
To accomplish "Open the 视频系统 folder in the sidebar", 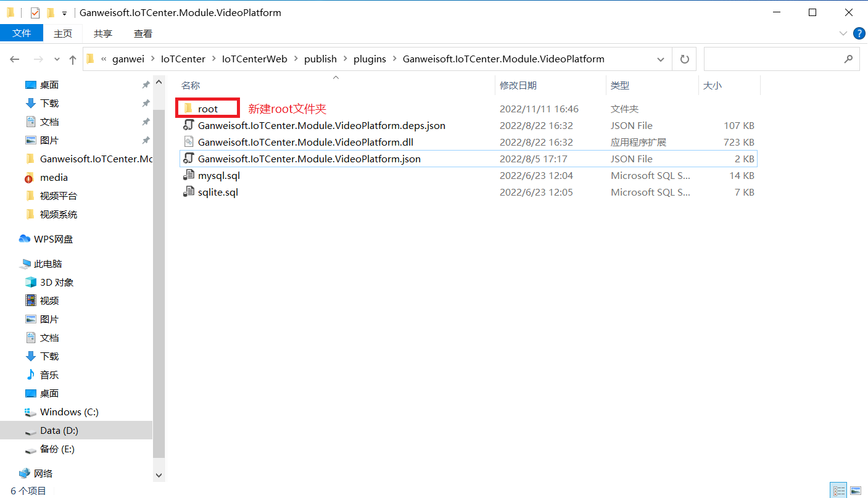I will (x=59, y=214).
